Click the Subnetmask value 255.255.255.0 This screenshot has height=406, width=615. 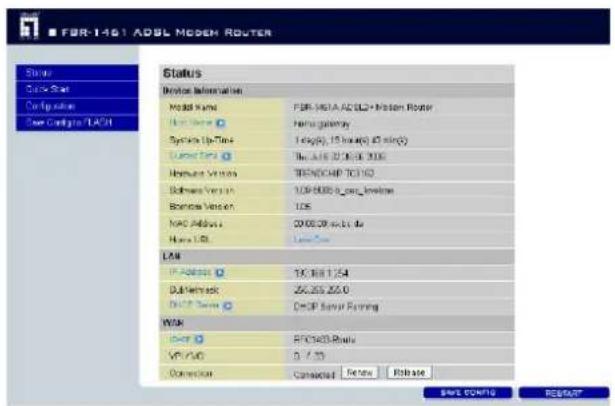(x=321, y=290)
